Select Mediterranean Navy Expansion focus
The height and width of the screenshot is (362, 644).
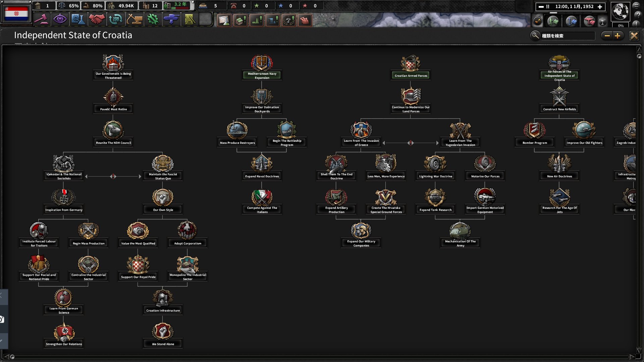[262, 67]
